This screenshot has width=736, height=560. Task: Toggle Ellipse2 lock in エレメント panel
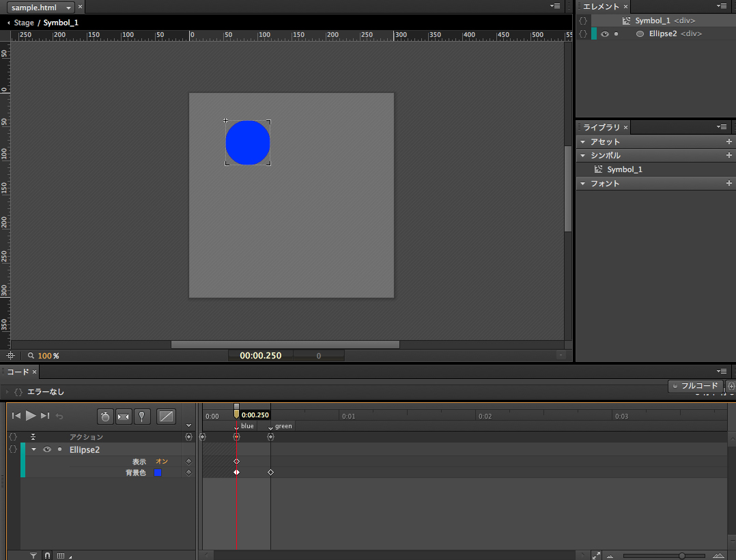(617, 33)
